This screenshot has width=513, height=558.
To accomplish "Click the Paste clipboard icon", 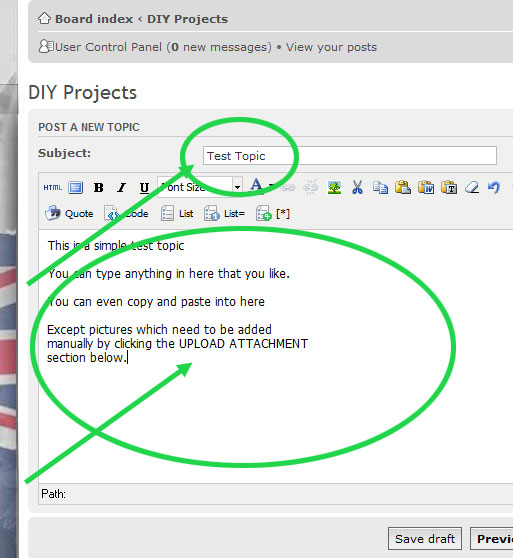I will pos(403,187).
